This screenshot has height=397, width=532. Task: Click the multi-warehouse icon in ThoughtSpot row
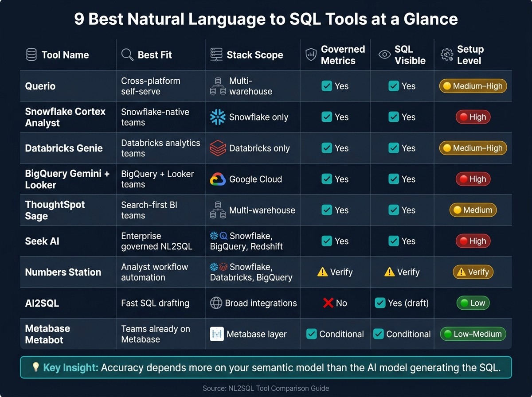[x=218, y=210]
